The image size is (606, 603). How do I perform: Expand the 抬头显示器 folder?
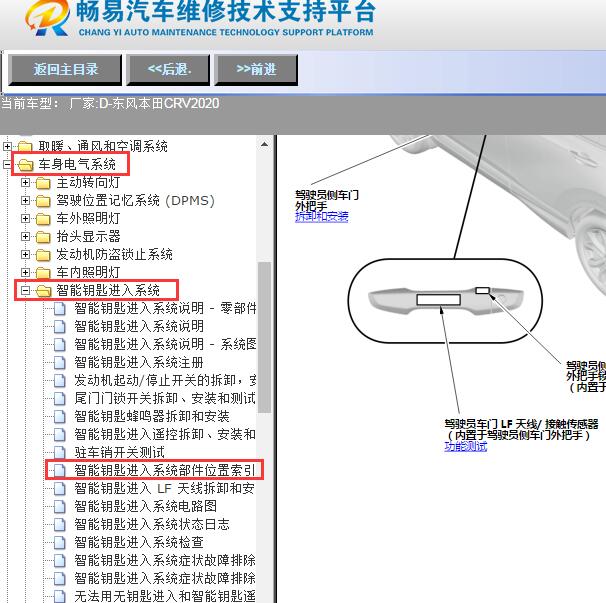click(x=25, y=237)
